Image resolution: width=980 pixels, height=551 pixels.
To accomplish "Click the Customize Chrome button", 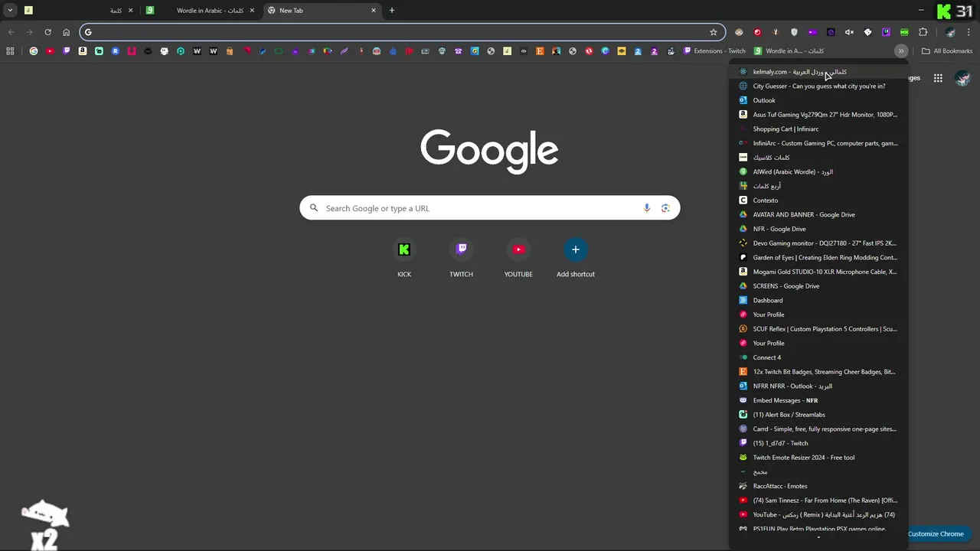I will click(x=936, y=534).
